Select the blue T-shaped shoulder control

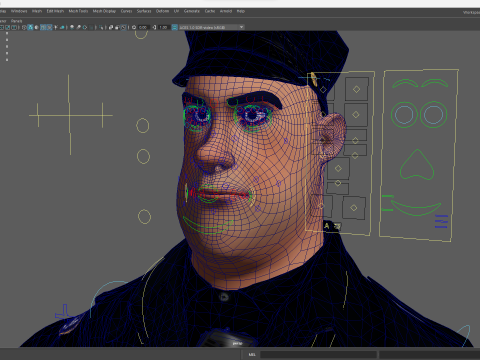click(65, 312)
